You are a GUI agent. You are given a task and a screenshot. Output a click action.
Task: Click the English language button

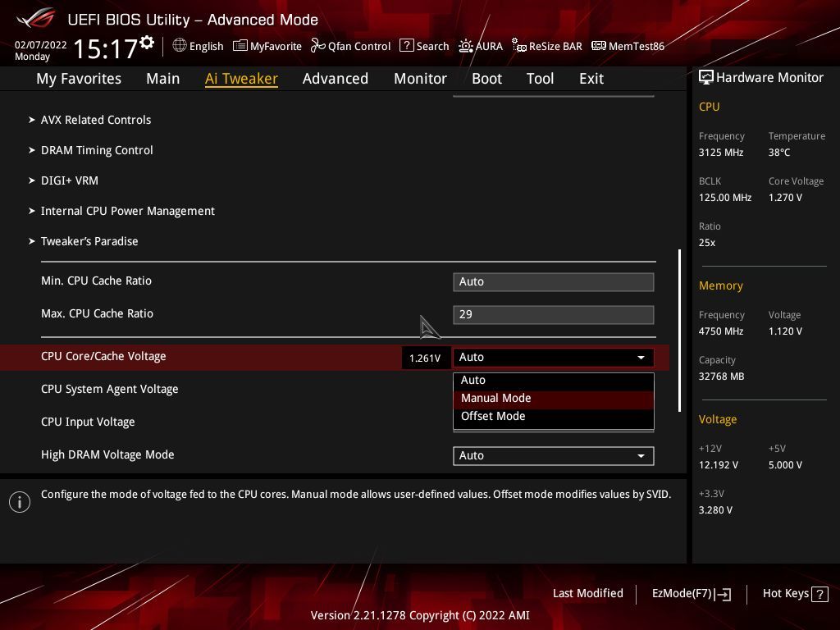pyautogui.click(x=206, y=47)
